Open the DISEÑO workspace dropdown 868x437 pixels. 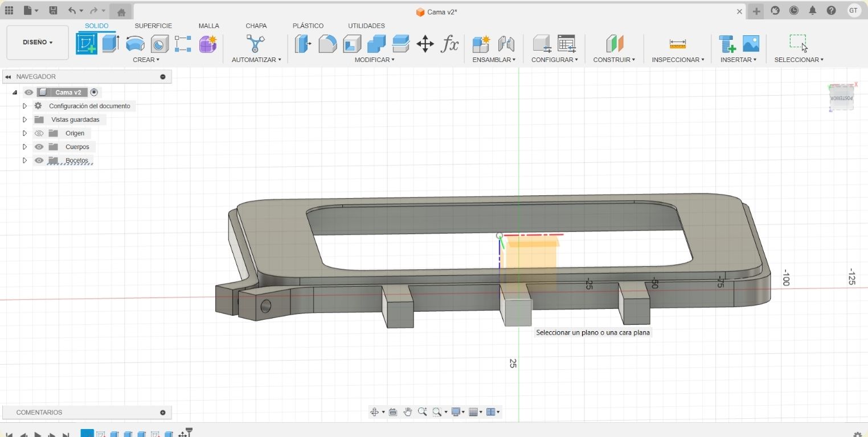[x=38, y=42]
